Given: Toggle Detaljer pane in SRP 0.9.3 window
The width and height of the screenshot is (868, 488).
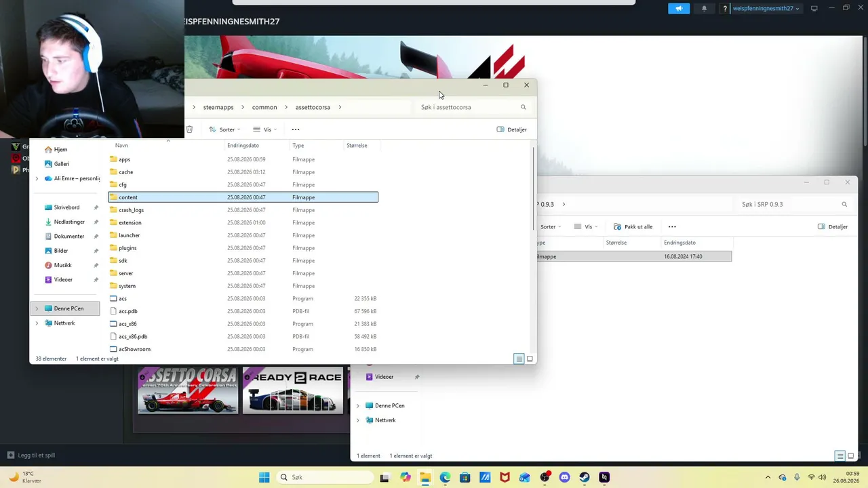Looking at the screenshot, I should pyautogui.click(x=833, y=226).
